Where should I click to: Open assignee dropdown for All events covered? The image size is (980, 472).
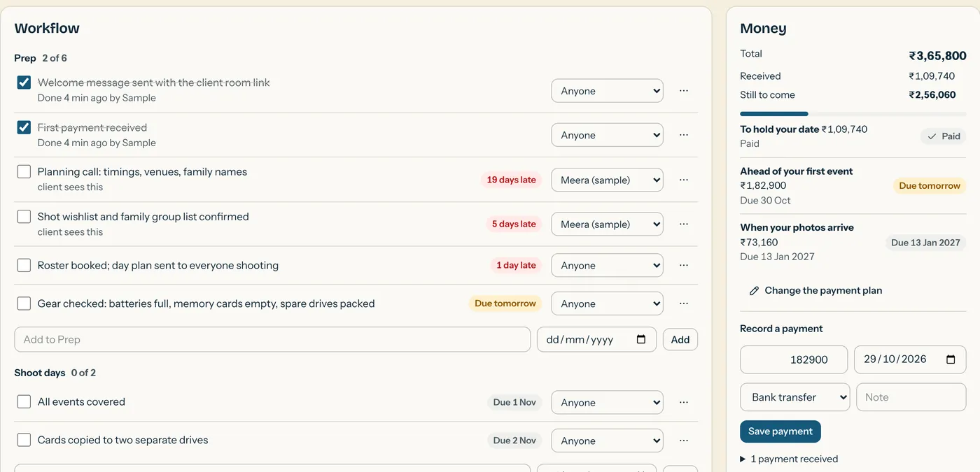tap(607, 402)
